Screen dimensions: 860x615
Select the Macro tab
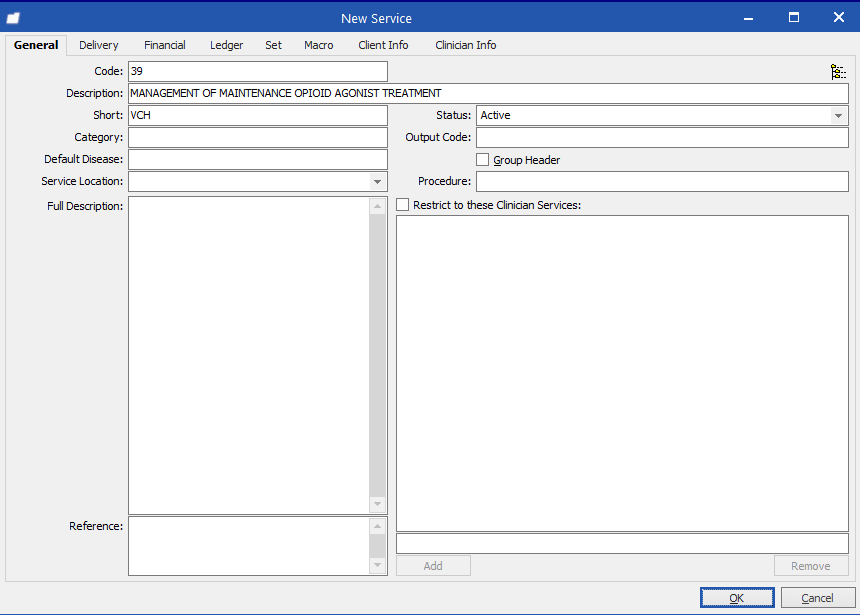(319, 45)
